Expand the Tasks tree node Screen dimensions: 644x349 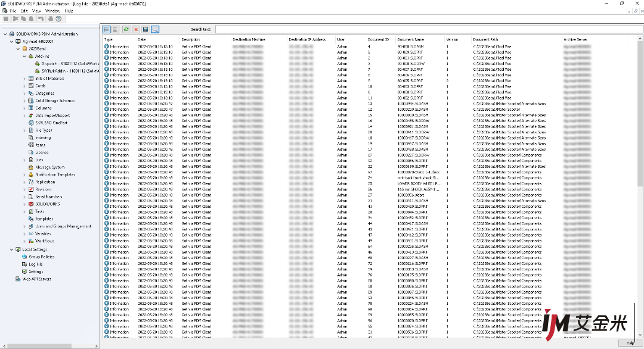24,211
